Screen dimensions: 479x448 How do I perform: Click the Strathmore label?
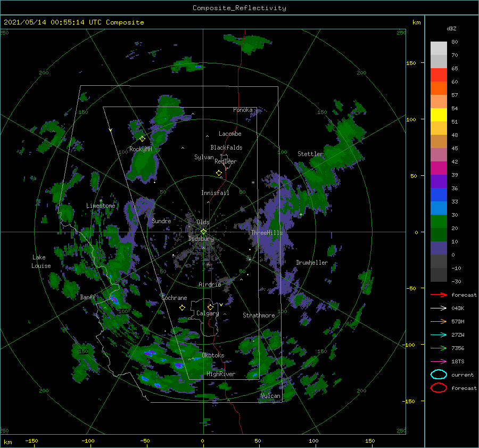[259, 315]
